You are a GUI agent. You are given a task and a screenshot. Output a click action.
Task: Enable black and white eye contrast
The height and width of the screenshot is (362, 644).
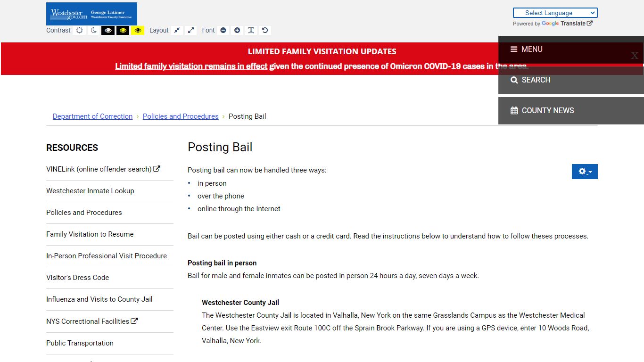coord(108,30)
